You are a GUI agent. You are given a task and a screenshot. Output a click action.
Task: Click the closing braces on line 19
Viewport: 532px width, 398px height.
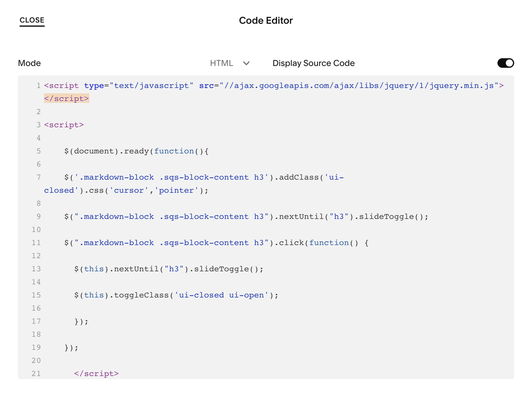(x=70, y=347)
